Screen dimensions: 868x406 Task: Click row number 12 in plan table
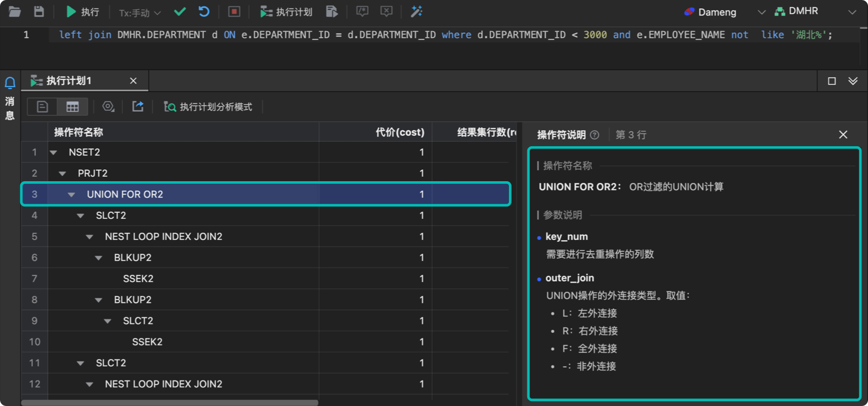(34, 384)
